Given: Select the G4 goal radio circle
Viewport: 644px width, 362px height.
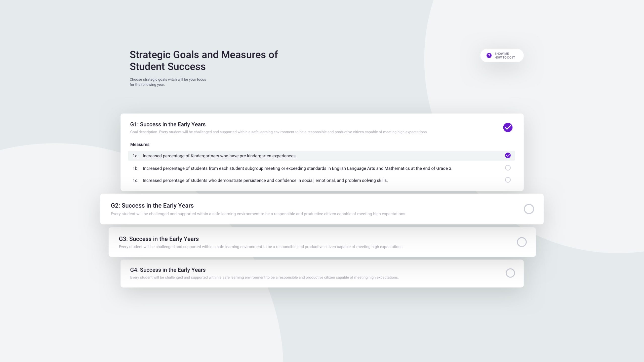Looking at the screenshot, I should point(510,273).
